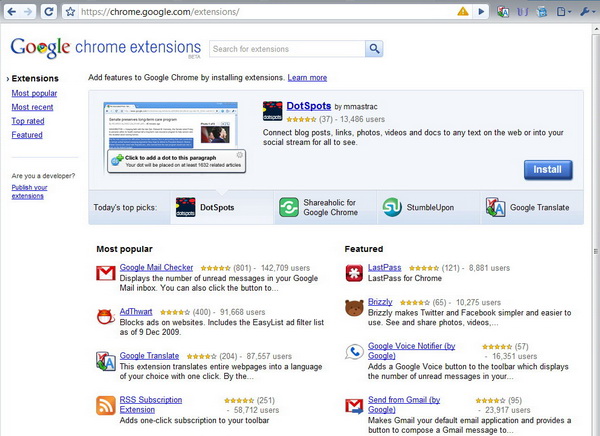Click the browser back arrow

(x=12, y=12)
